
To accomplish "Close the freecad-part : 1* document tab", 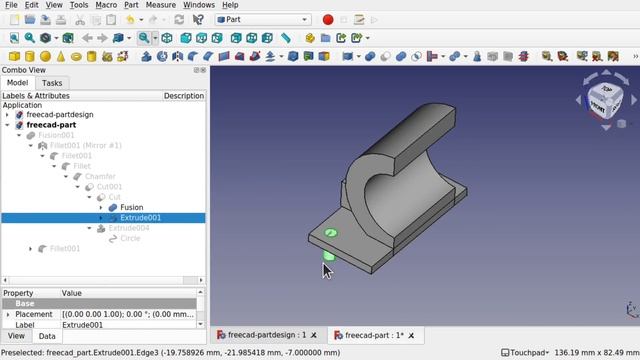I will click(411, 336).
